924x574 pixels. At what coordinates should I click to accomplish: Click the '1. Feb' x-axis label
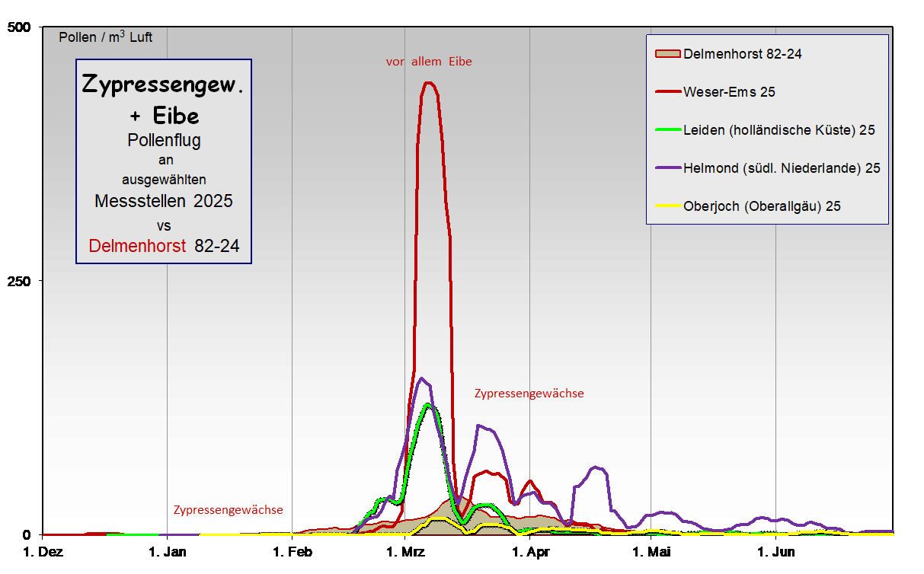point(293,551)
